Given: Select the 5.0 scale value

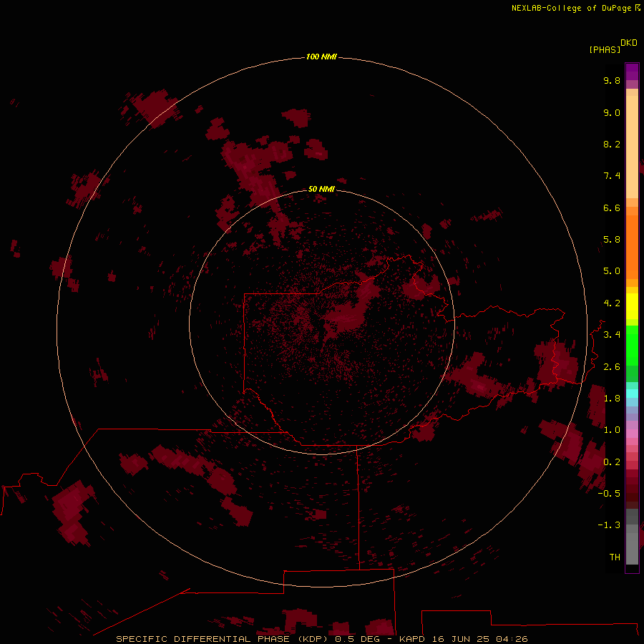Looking at the screenshot, I should coord(612,271).
